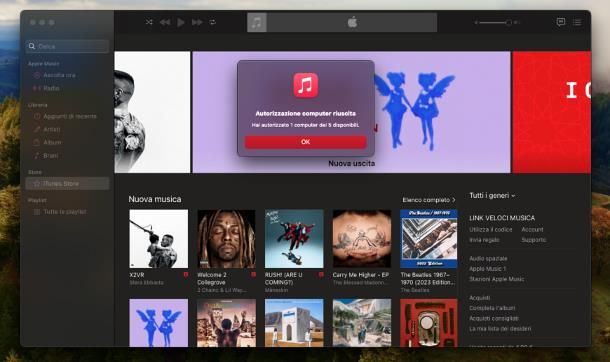Select iTunes Store in sidebar

(x=67, y=184)
